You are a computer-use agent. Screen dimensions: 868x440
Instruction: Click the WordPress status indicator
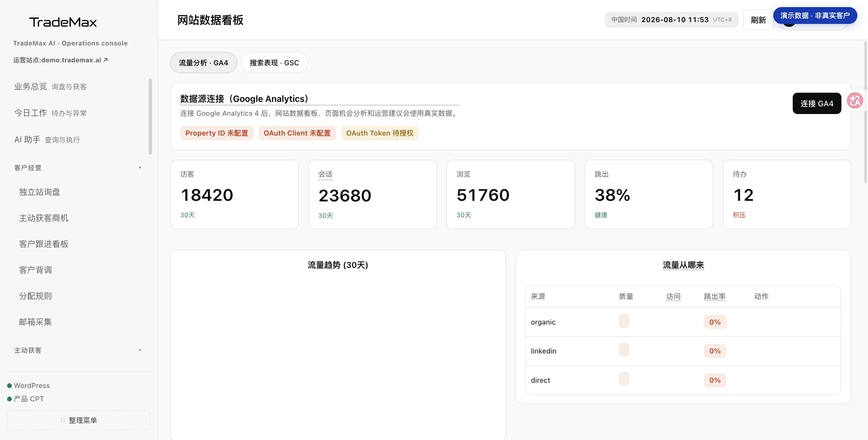(28, 385)
